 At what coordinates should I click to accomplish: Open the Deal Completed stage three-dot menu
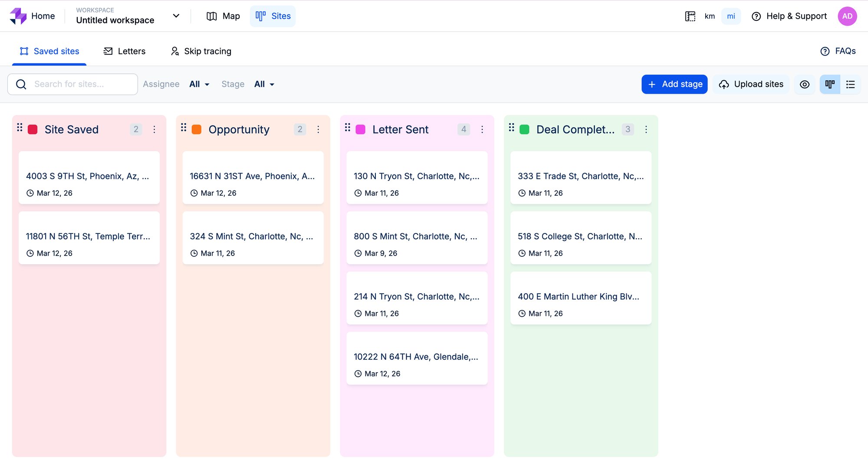(x=646, y=129)
